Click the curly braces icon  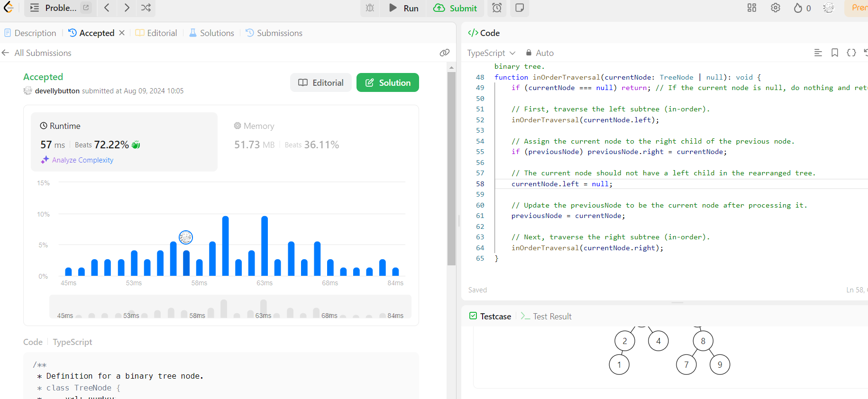click(851, 53)
